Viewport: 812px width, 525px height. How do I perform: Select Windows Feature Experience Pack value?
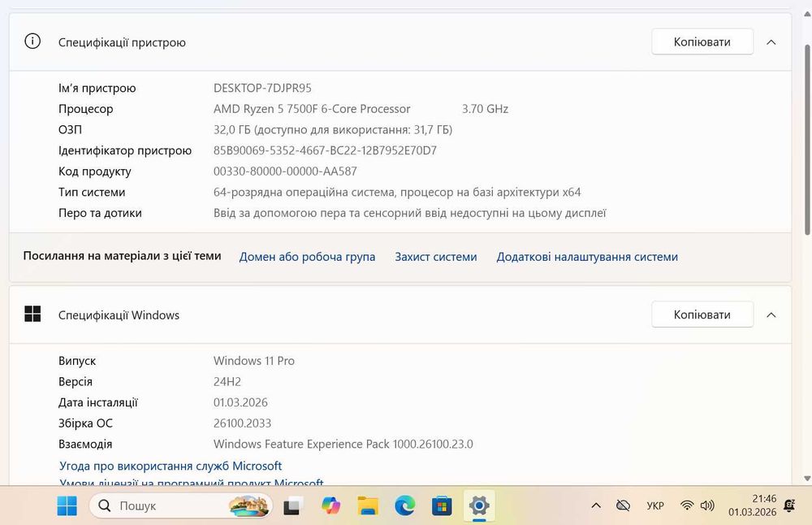click(343, 445)
